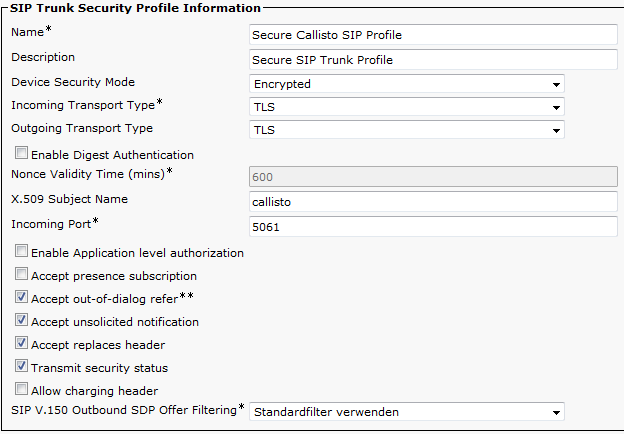
Task: Click the Nonce Validity Time field
Action: point(433,177)
